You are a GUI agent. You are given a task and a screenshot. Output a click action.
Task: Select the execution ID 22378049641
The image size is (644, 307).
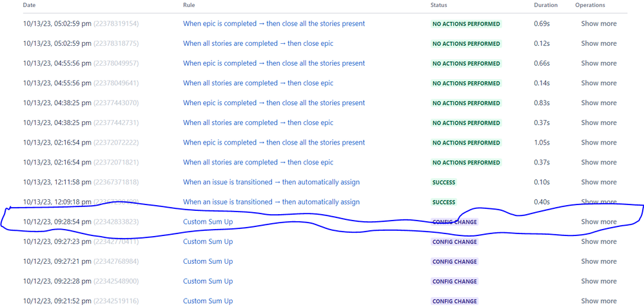tap(116, 83)
